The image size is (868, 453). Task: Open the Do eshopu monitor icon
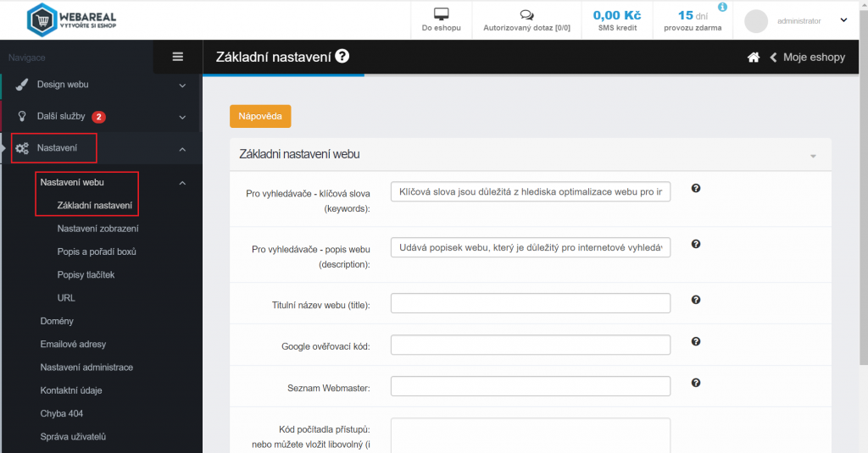tap(441, 14)
